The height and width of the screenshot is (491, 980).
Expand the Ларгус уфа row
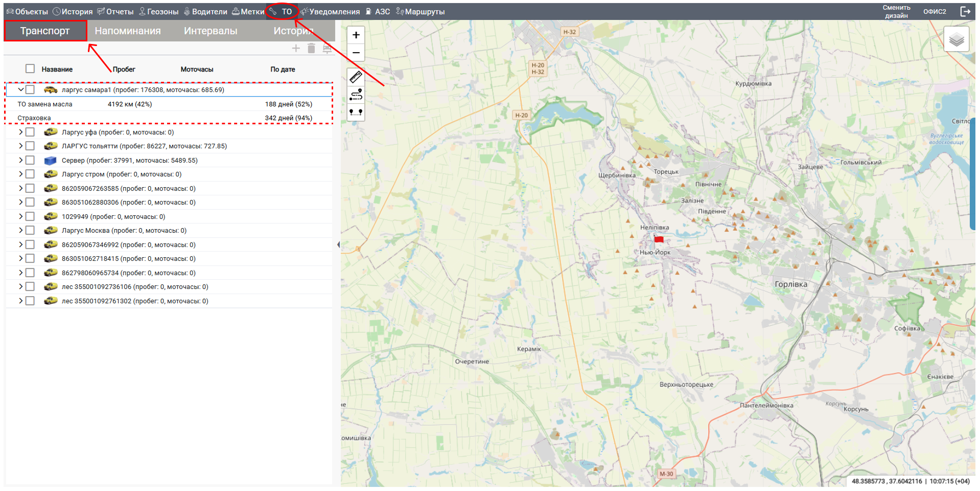(21, 132)
